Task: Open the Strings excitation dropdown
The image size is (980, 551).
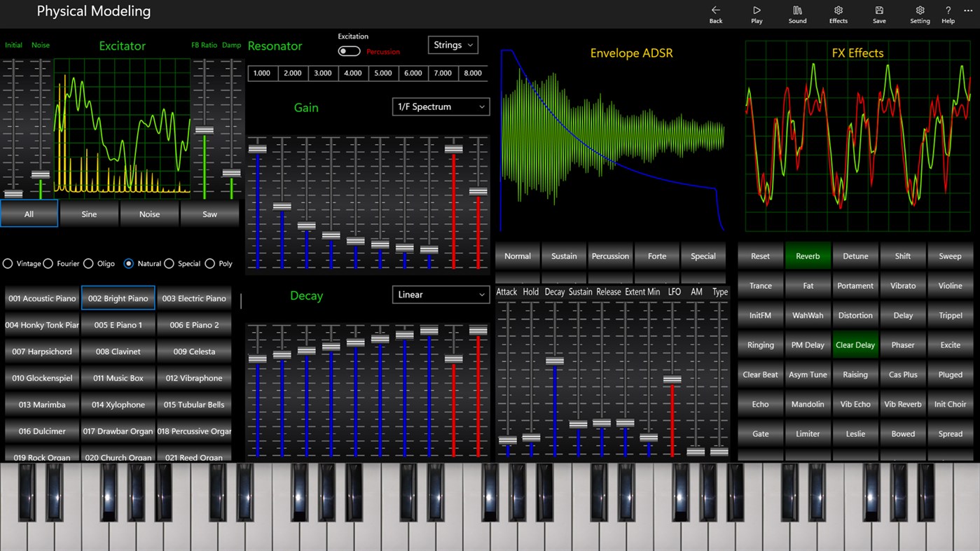Action: (x=453, y=44)
